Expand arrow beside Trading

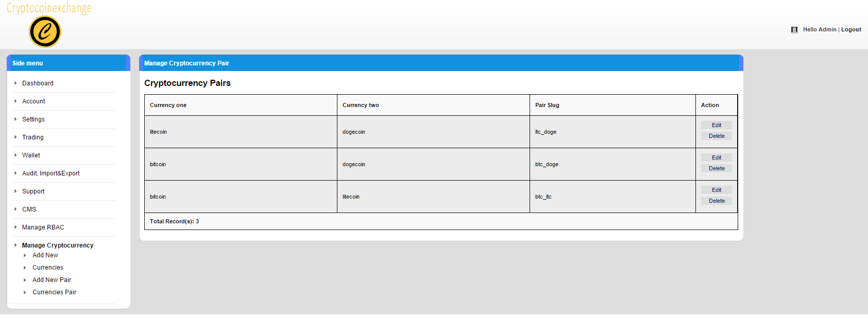(15, 137)
